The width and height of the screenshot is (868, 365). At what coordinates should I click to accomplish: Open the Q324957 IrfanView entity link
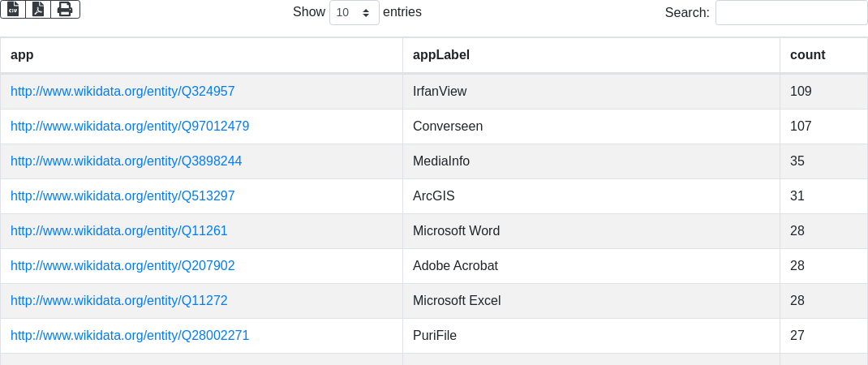point(122,92)
